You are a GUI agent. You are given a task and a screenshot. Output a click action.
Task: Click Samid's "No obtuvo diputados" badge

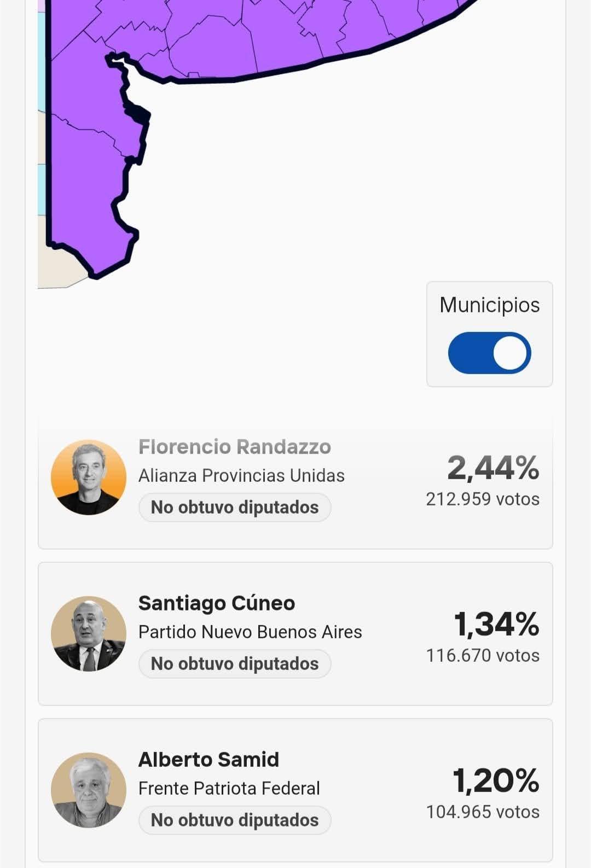pos(235,820)
